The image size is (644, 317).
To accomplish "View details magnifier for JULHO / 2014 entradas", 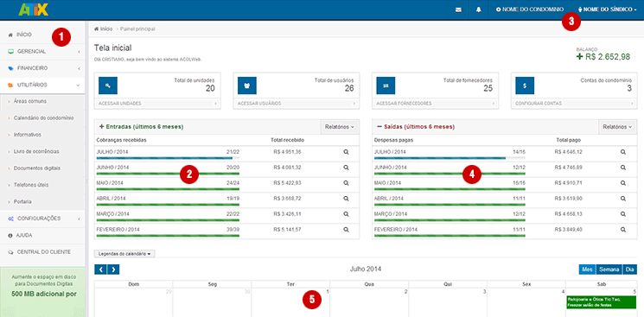I will 346,152.
